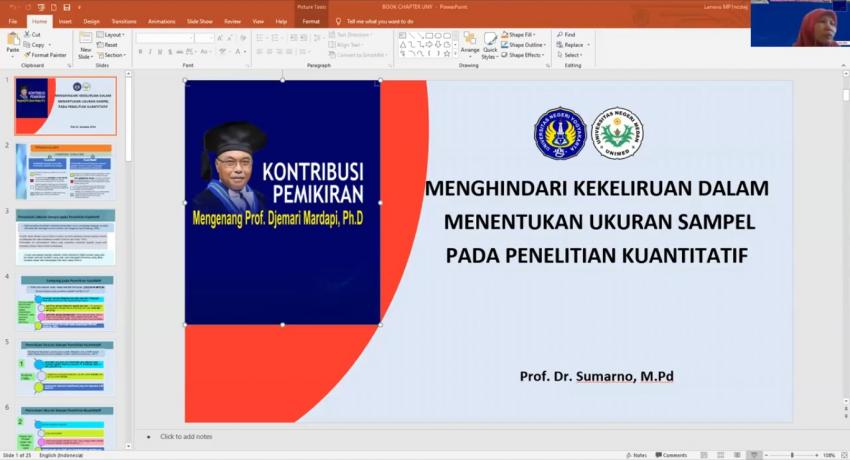This screenshot has height=460, width=850.
Task: Click the Find magnifier button
Action: point(566,34)
